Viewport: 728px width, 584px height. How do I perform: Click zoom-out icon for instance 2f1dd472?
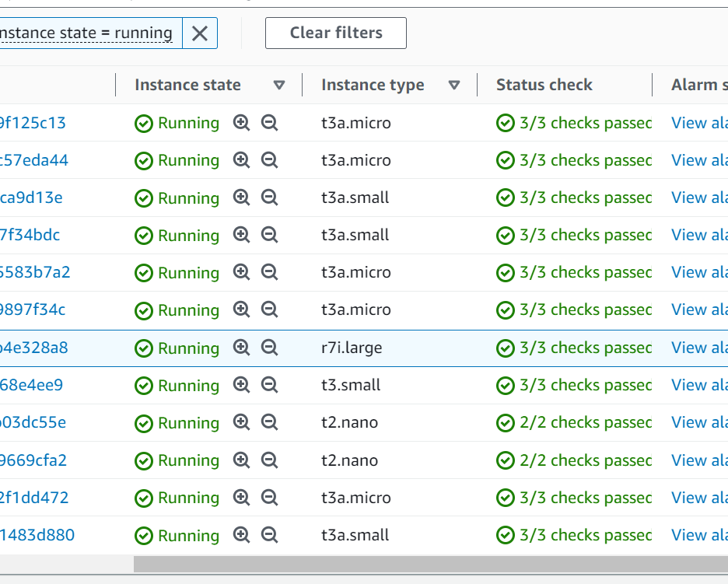pos(269,498)
